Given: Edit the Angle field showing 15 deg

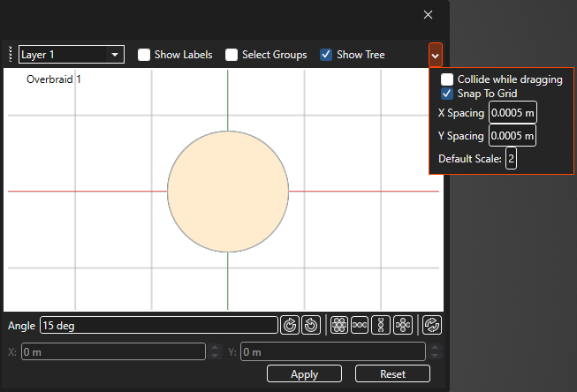Looking at the screenshot, I should point(158,326).
